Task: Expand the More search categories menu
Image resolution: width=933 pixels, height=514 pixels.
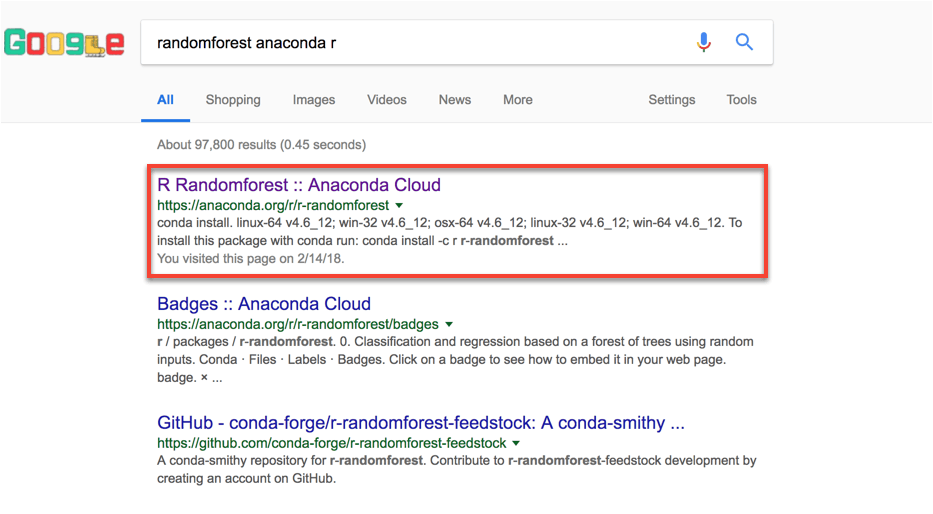Action: tap(518, 100)
